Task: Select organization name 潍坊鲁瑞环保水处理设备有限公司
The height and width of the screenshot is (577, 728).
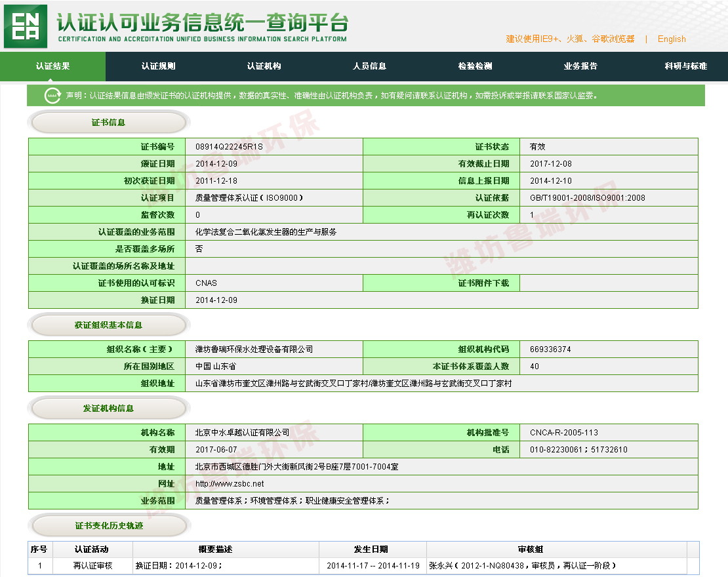Action: click(x=254, y=349)
